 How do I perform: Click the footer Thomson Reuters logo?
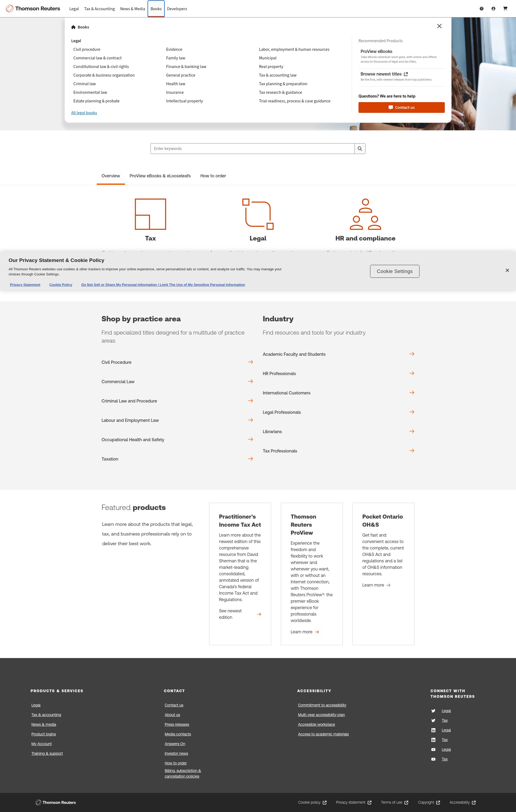tap(56, 803)
